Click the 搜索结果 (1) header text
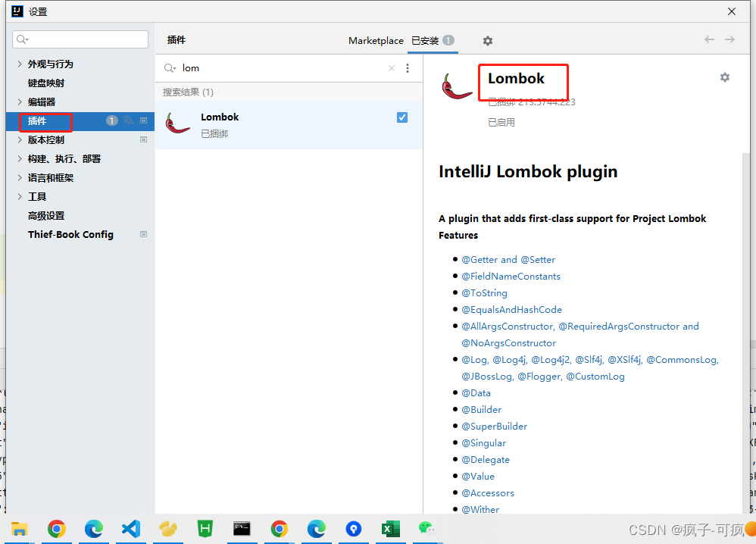This screenshot has height=544, width=756. point(188,92)
